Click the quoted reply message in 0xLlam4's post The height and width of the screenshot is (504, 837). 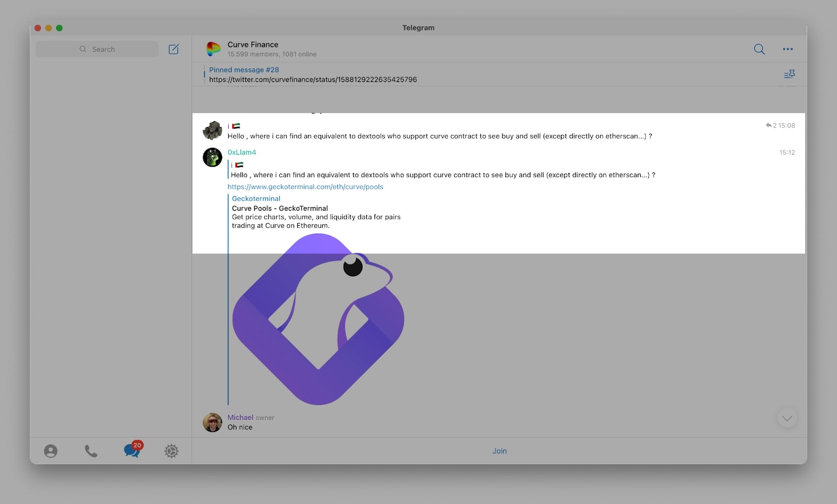click(x=442, y=170)
